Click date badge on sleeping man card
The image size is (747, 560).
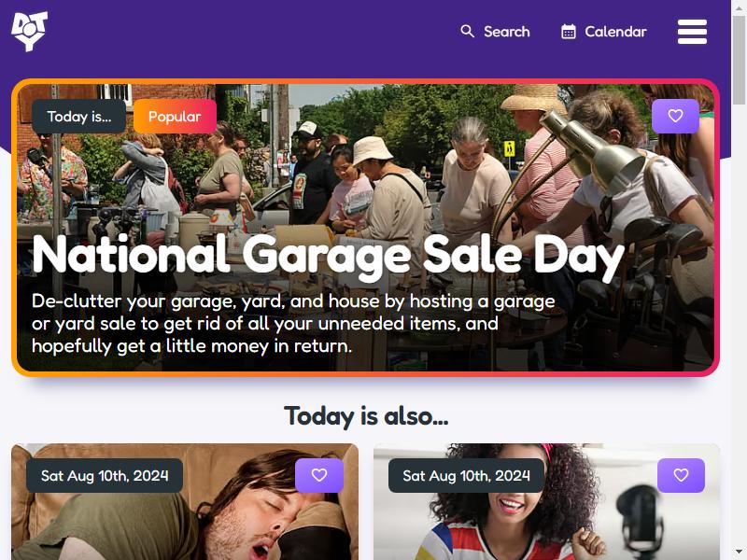tap(105, 475)
